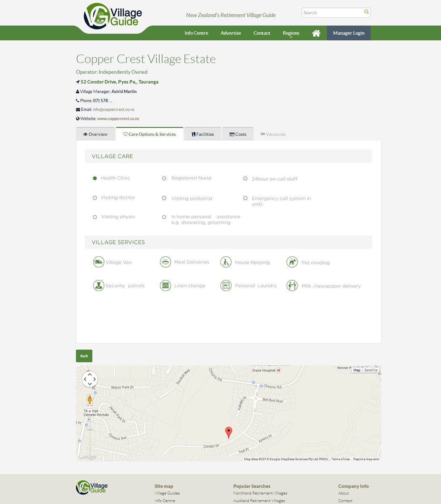Switch the map to Satellite view

[x=370, y=370]
